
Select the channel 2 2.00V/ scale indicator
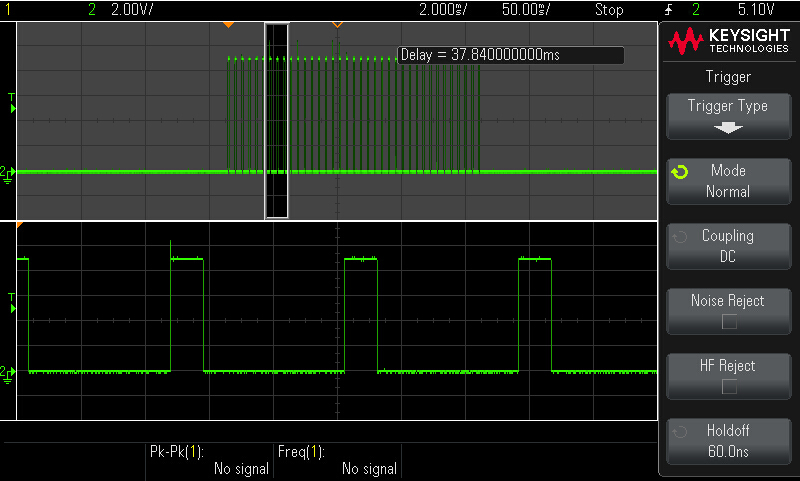[x=132, y=10]
